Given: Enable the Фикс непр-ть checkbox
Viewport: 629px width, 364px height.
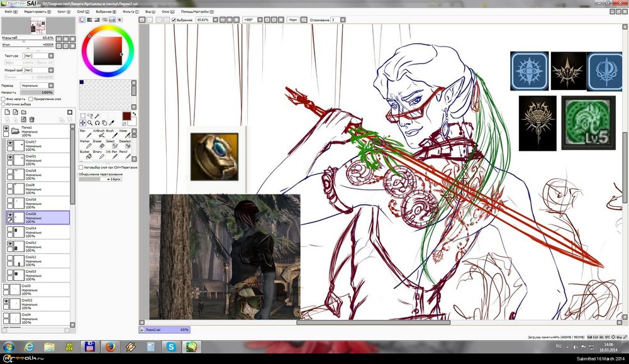Looking at the screenshot, I should pyautogui.click(x=3, y=99).
